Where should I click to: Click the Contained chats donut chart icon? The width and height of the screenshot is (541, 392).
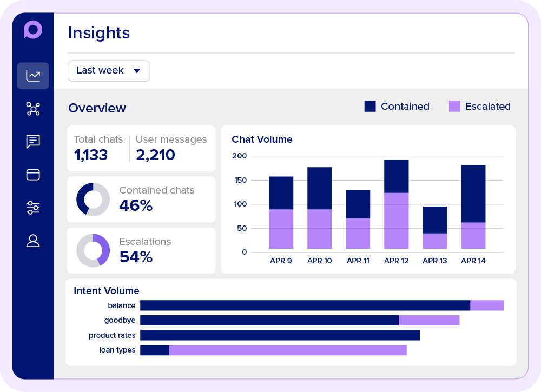click(x=92, y=199)
